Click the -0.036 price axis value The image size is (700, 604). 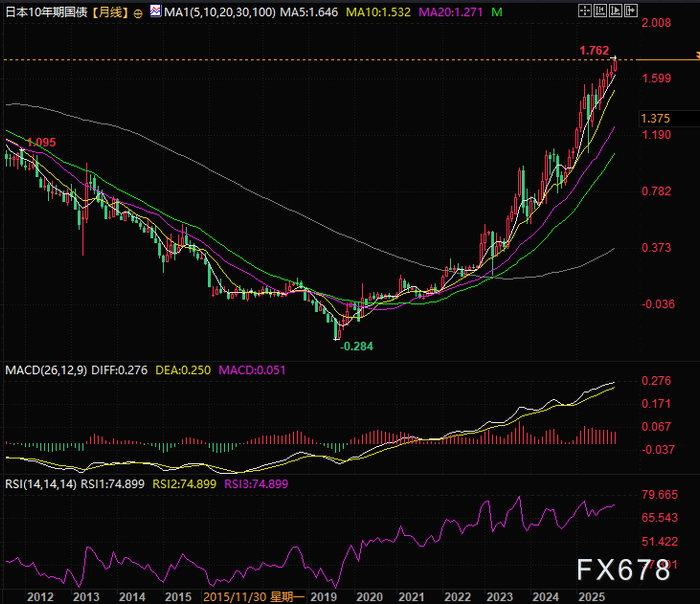[x=658, y=304]
